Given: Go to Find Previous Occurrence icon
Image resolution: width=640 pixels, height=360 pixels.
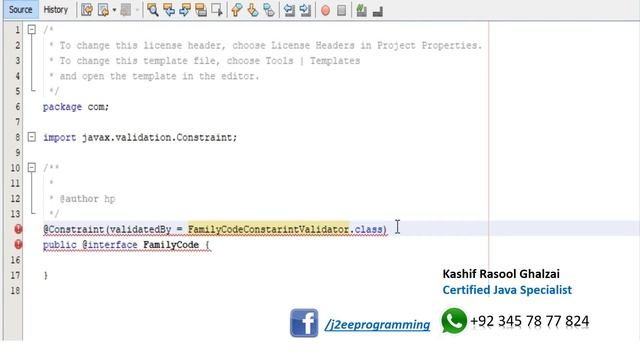Looking at the screenshot, I should coord(169,10).
